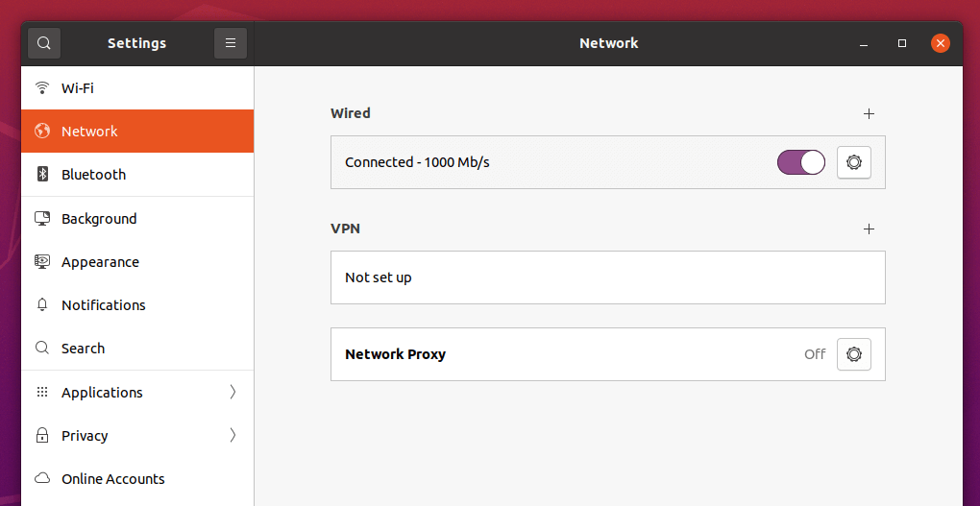Expand the Applications submenu chevron
This screenshot has width=980, height=506.
233,392
